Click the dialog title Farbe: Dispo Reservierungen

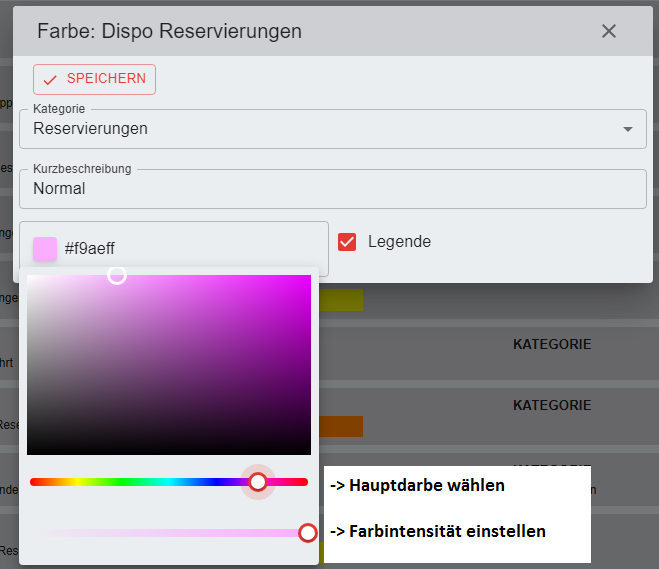click(x=169, y=31)
